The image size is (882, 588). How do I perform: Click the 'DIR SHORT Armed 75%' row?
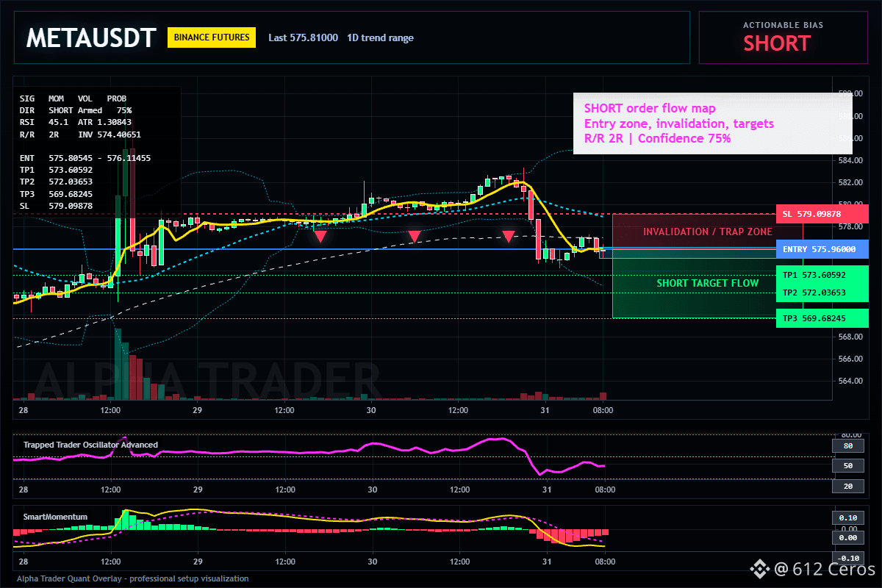click(76, 110)
